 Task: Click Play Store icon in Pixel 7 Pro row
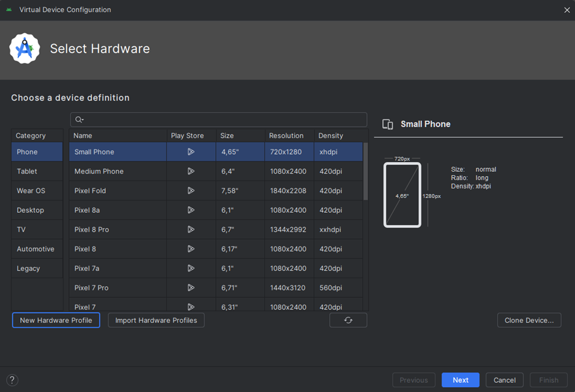pyautogui.click(x=191, y=288)
